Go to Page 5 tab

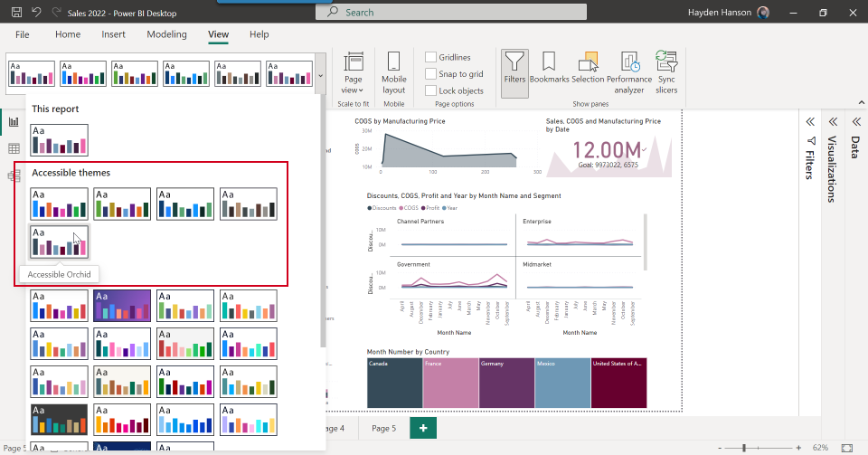tap(383, 429)
